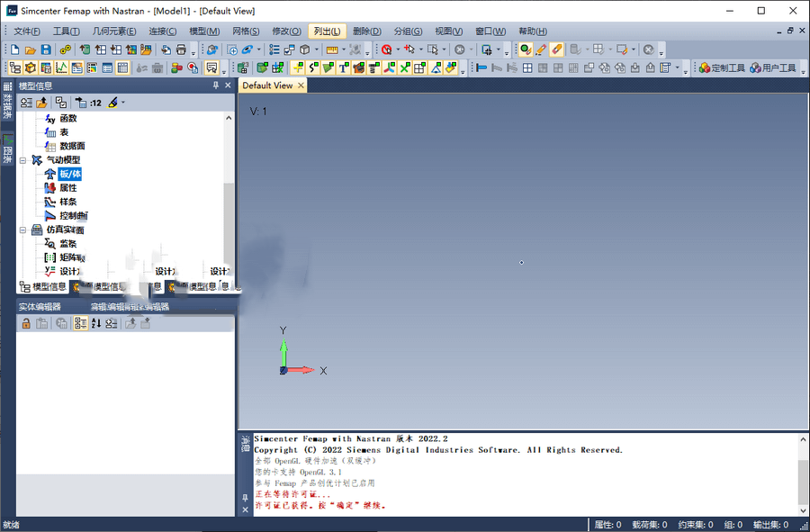Switch to the Default View tab
810x532 pixels.
267,86
